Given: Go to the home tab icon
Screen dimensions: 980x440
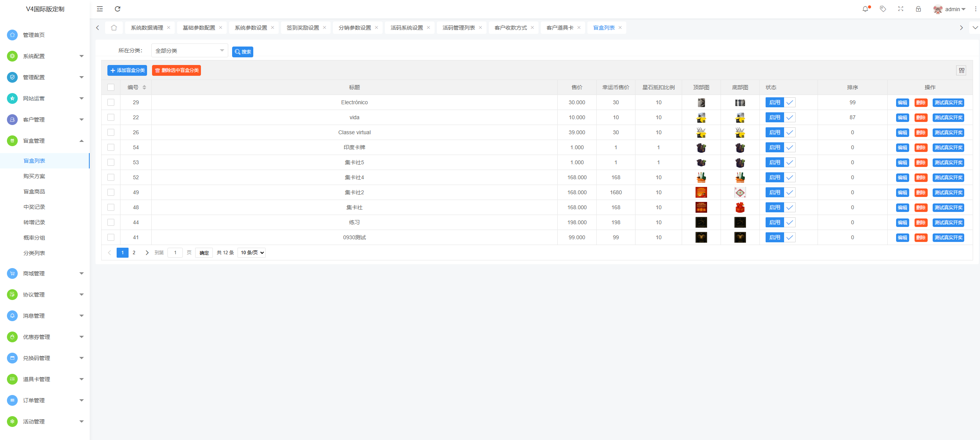Looking at the screenshot, I should pos(114,28).
